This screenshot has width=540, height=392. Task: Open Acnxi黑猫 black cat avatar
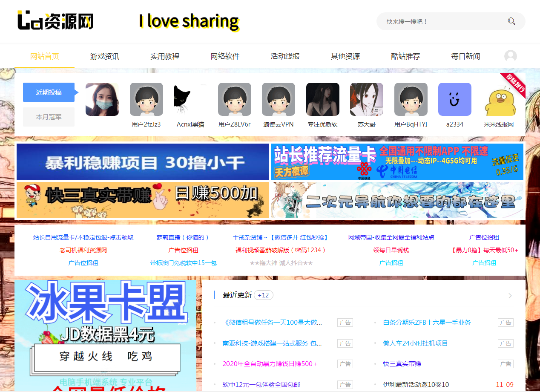point(190,100)
